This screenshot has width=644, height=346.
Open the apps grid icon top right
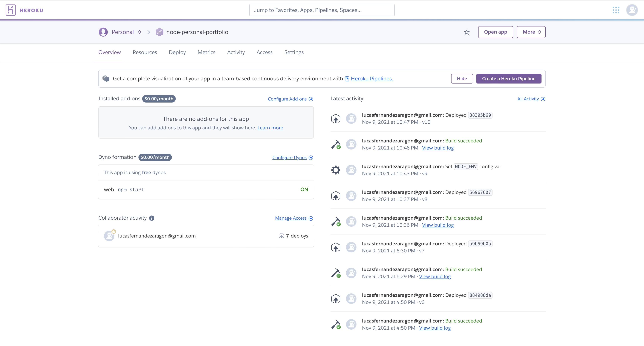[616, 10]
